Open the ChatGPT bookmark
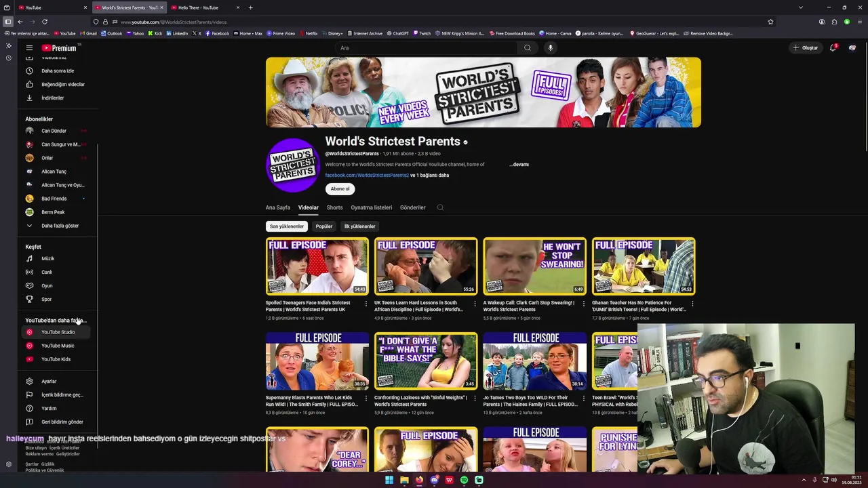This screenshot has width=868, height=488. coord(398,33)
